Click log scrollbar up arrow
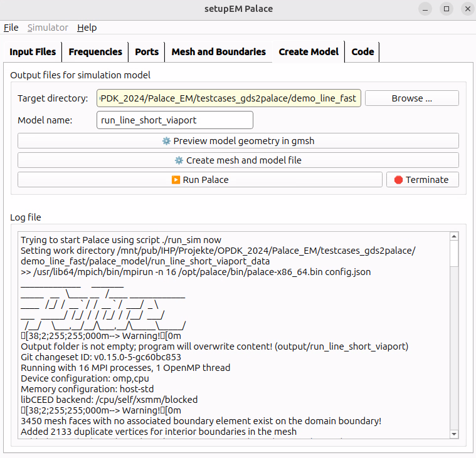Screen dimensions: 476x458 [x=454, y=236]
